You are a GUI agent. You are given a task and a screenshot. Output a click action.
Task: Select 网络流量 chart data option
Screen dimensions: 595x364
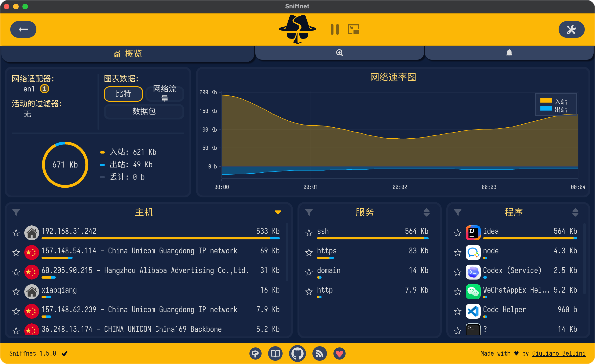point(165,94)
